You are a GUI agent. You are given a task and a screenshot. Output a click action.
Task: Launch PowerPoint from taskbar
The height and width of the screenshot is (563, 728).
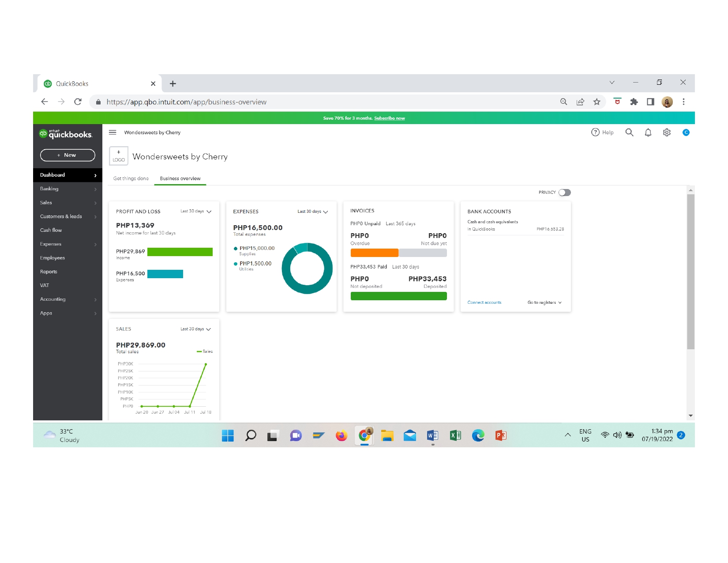501,435
